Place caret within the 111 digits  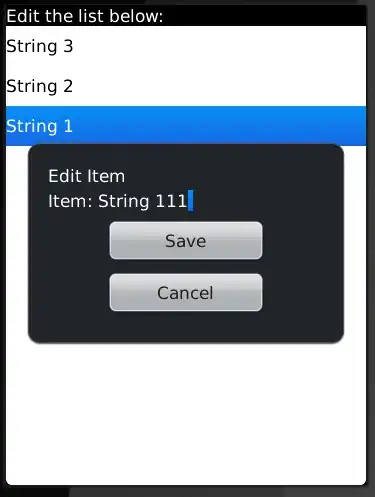pos(171,201)
